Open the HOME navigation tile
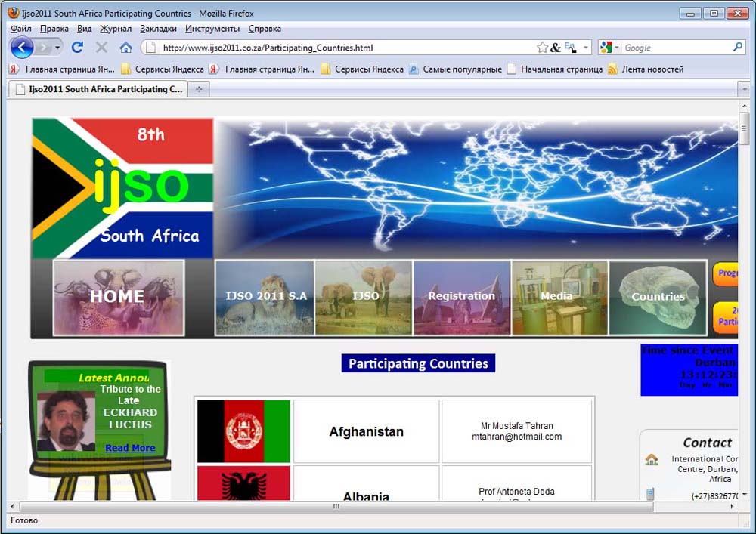The image size is (756, 534). point(119,297)
